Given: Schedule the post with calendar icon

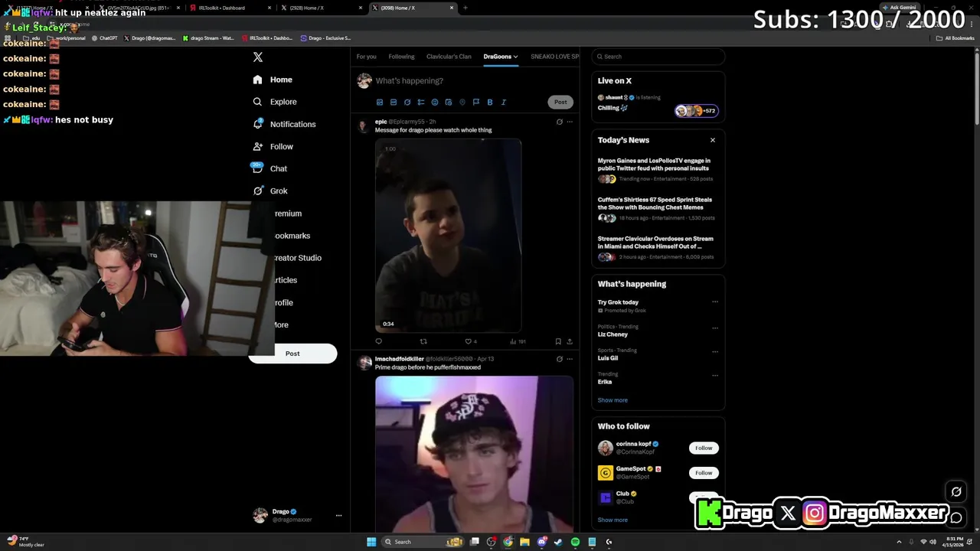Looking at the screenshot, I should pos(449,102).
